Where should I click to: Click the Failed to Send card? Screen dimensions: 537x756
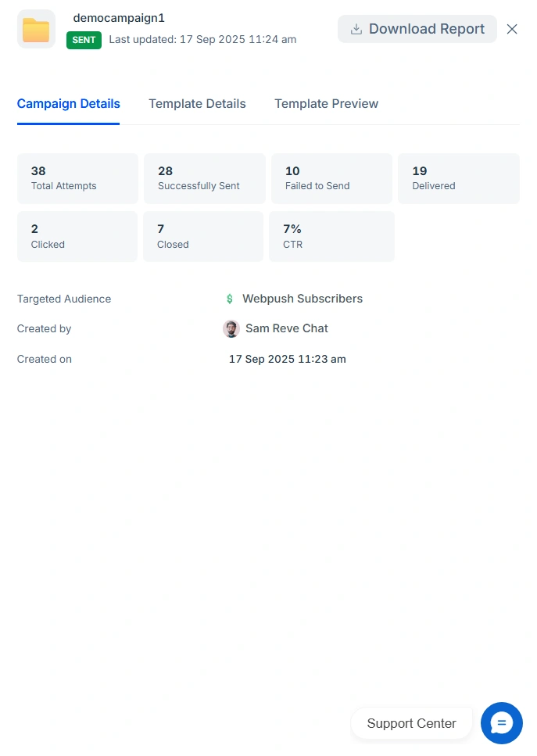(x=331, y=178)
